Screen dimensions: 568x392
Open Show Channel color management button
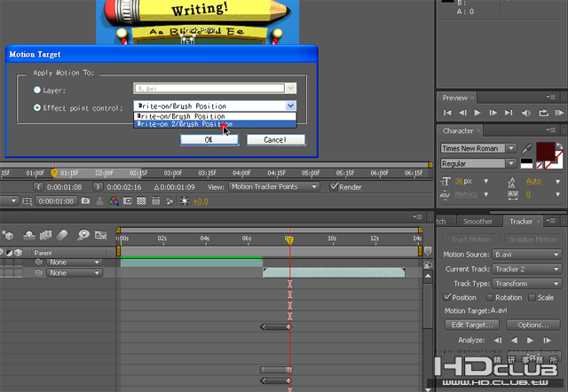[x=114, y=201]
